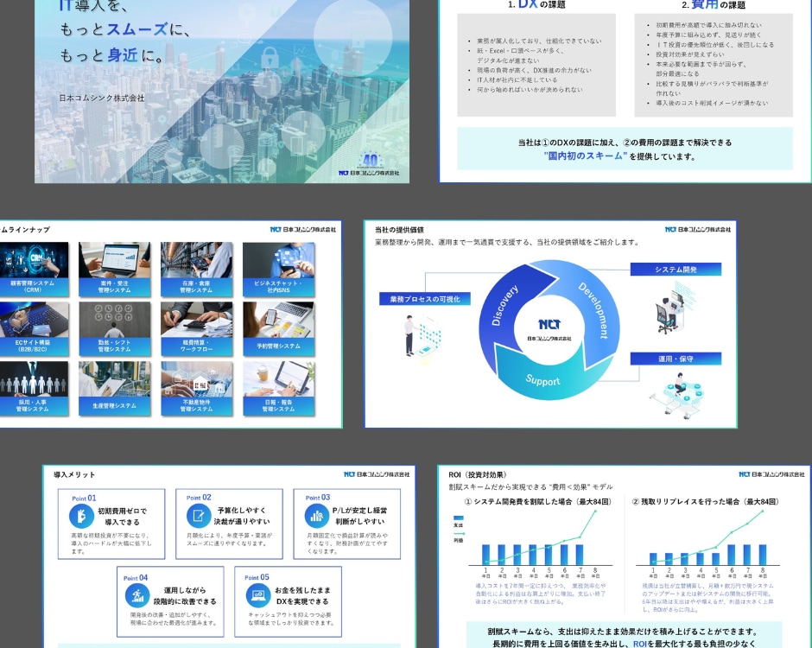The width and height of the screenshot is (812, 648).
Task: Click ② 残取りリプレイスを行った場合 chart title
Action: coord(706,501)
